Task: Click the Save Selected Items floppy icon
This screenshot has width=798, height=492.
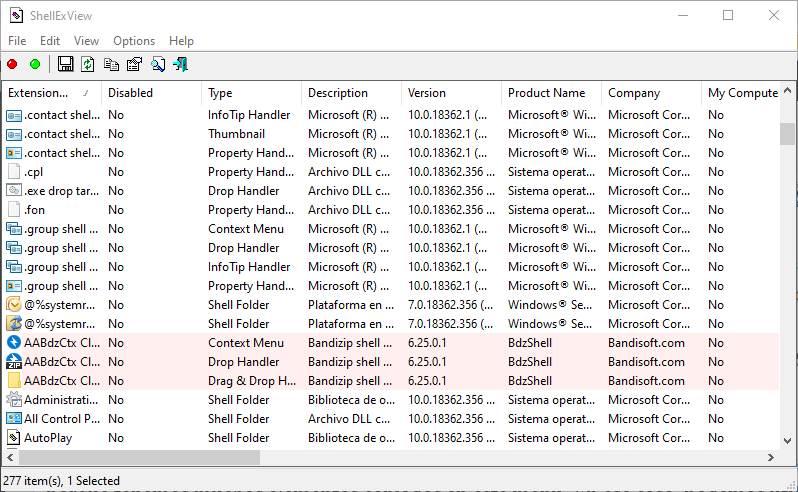Action: 65,64
